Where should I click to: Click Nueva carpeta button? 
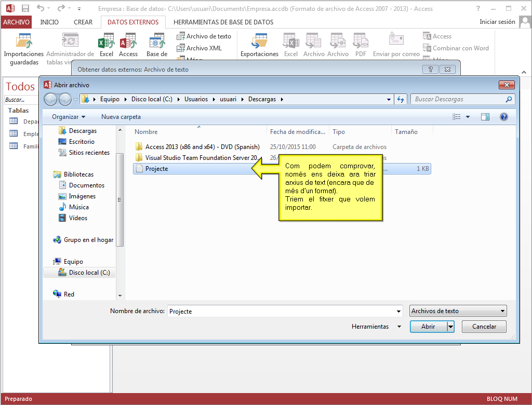pyautogui.click(x=121, y=117)
